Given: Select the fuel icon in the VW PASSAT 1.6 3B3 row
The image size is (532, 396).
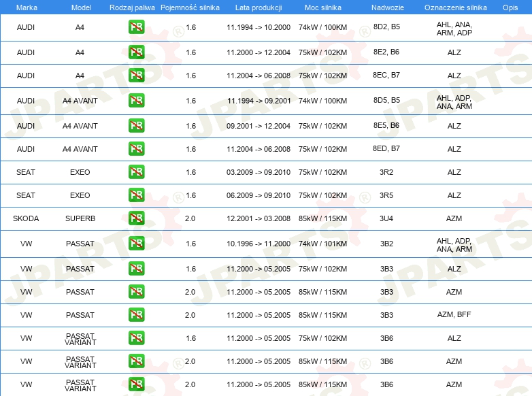Looking at the screenshot, I should pos(136,268).
